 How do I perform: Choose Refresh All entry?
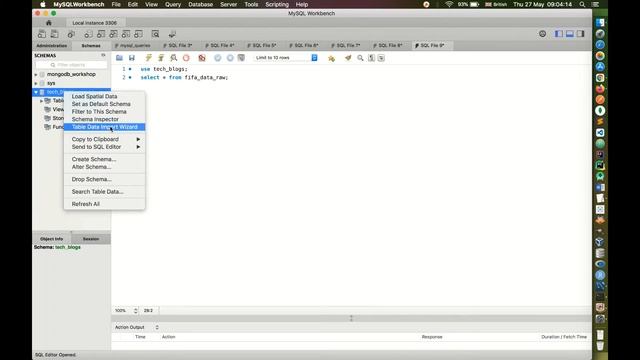pos(104,204)
